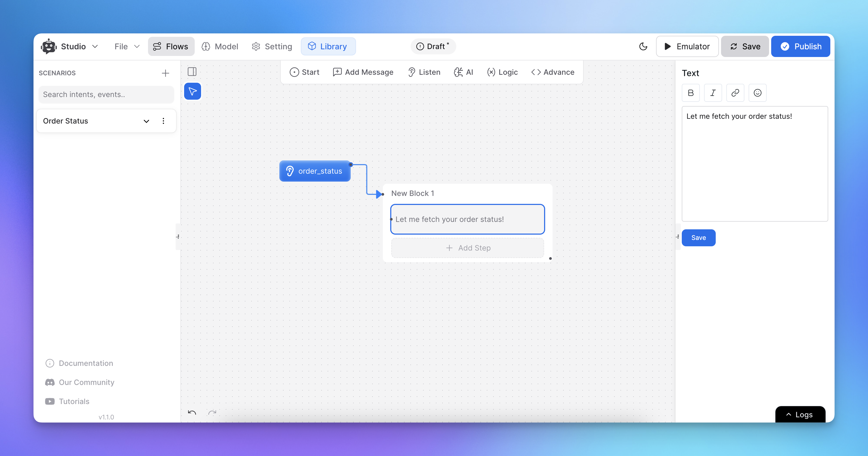Select the 'Let me fetch your order status!' step
This screenshot has width=868, height=456.
pos(468,219)
